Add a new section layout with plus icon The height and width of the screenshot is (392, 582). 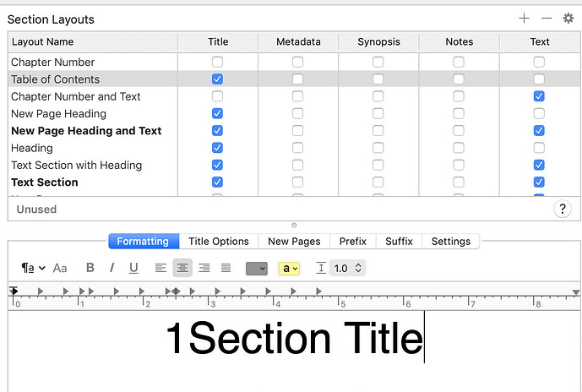524,19
